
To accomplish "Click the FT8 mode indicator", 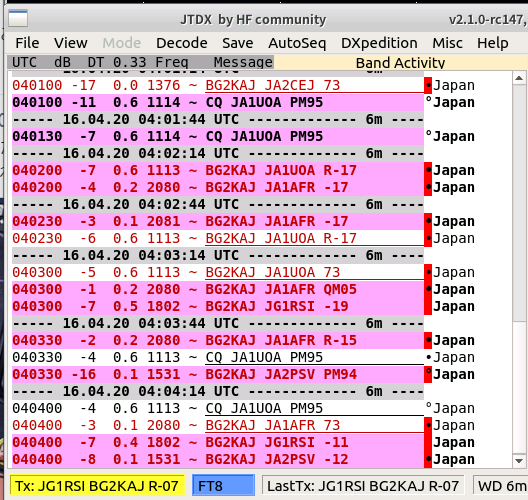I will point(223,486).
